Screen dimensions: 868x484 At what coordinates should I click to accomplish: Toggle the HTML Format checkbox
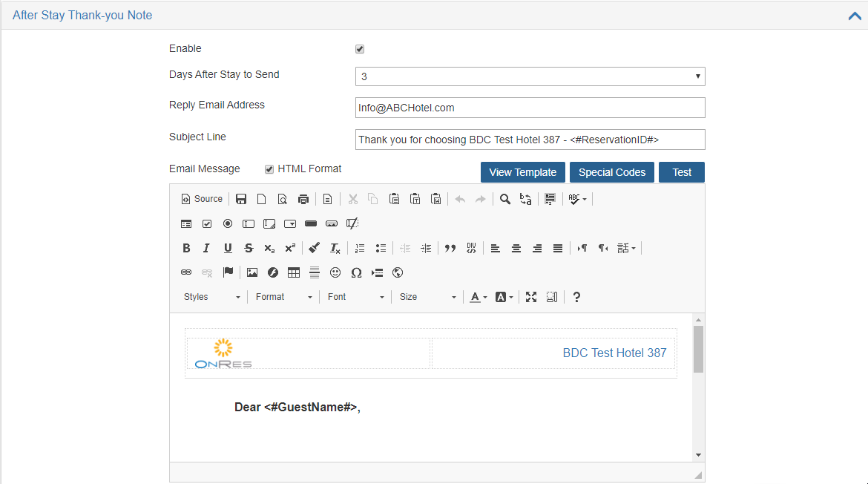click(269, 169)
